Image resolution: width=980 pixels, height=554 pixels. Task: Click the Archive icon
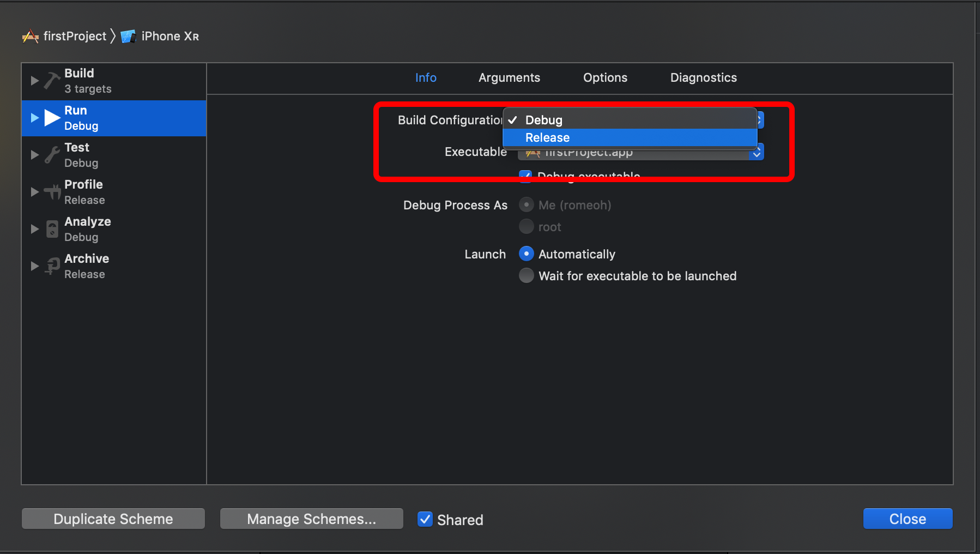52,266
